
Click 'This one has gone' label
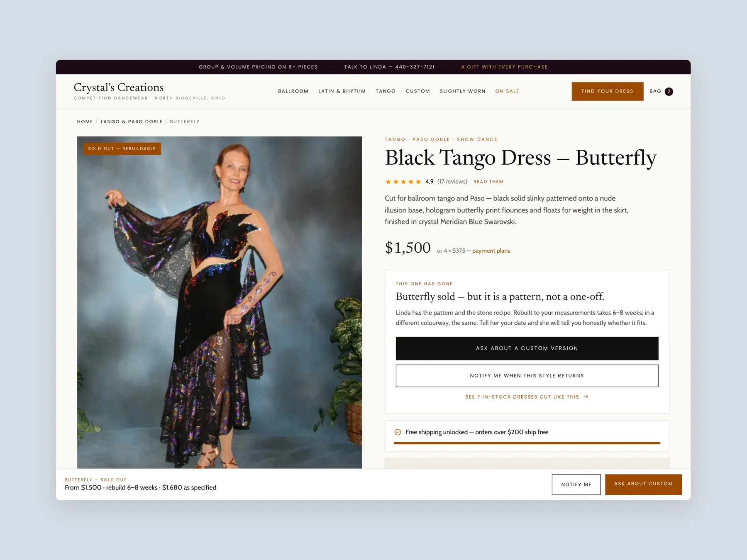424,284
